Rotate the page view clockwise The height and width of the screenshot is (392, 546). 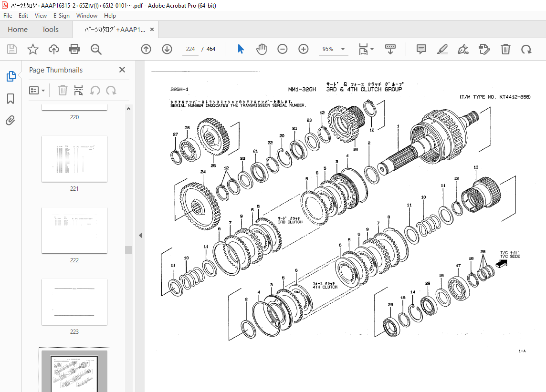coord(526,49)
